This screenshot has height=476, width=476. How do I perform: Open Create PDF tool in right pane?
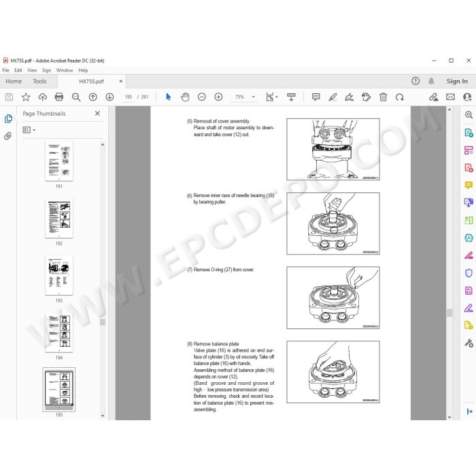point(469,167)
